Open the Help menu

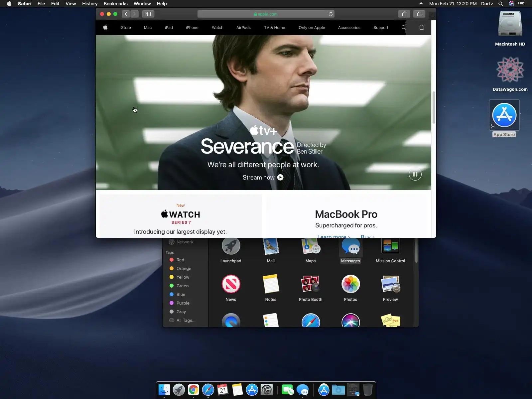[162, 4]
